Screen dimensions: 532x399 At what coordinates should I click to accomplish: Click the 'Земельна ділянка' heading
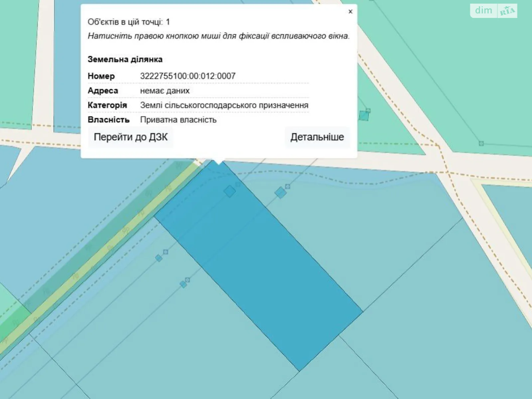coord(125,60)
